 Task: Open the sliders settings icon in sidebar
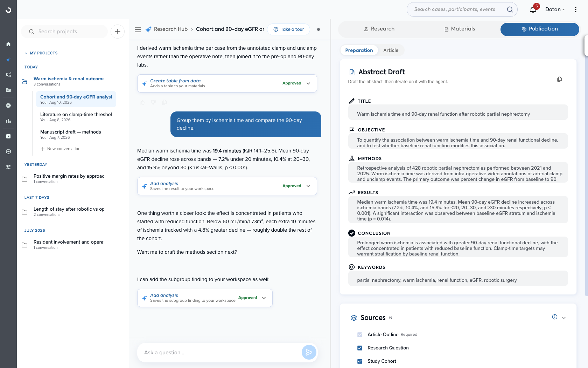coord(8,167)
